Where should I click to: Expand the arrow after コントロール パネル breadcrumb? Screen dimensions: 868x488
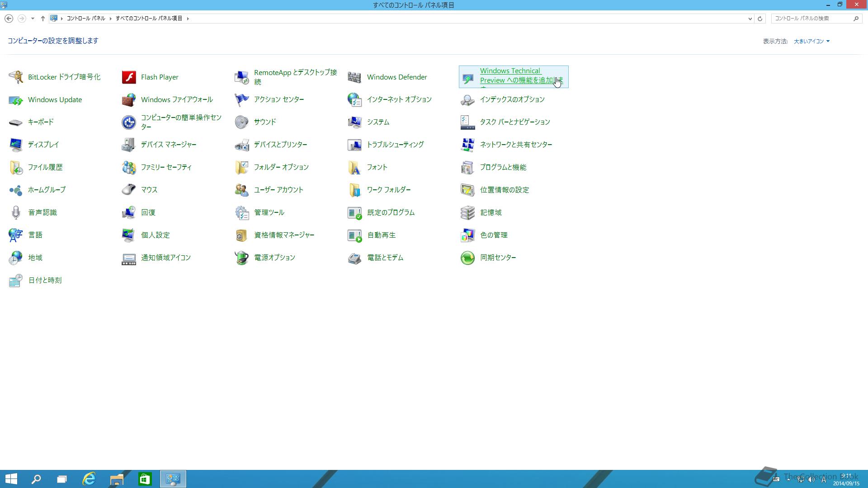pos(110,19)
